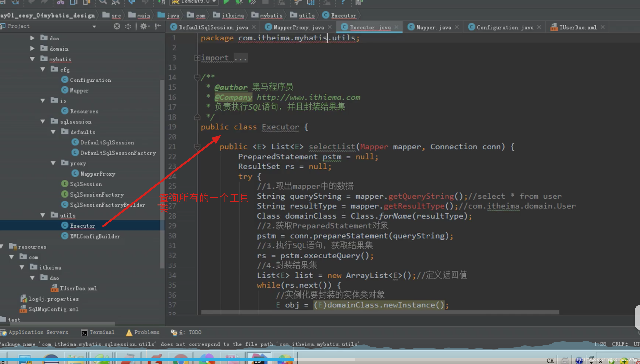Click the src breadcrumb folder

[x=112, y=16]
